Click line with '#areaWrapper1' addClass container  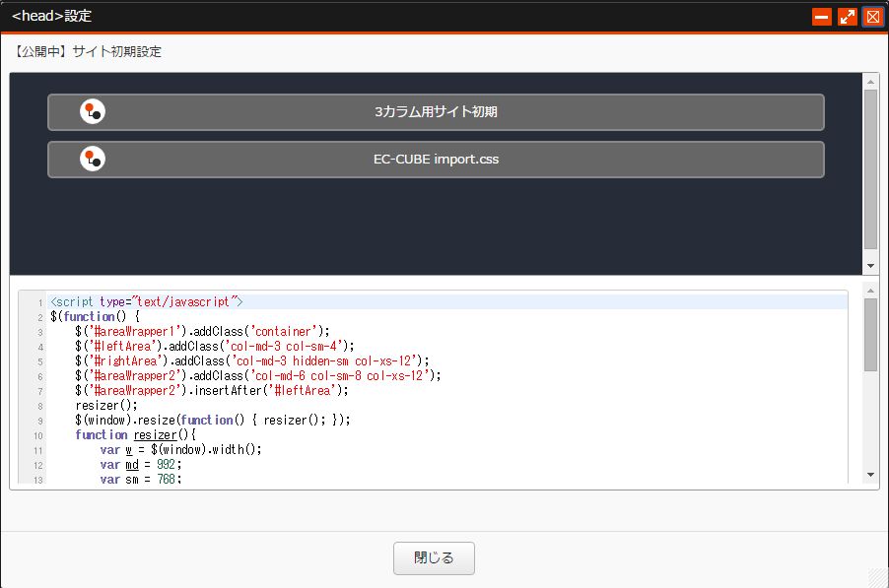pos(202,331)
